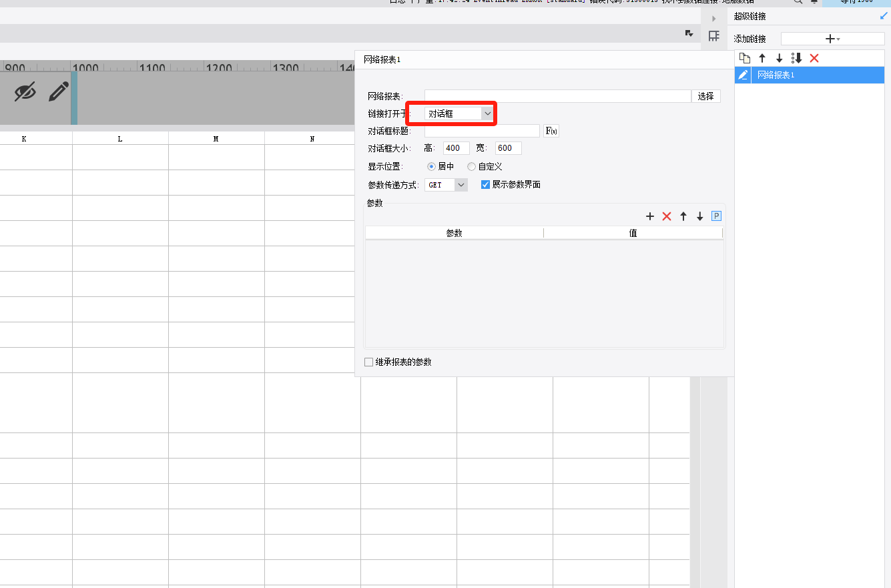Click the pencil edit icon in ruler area
Image resolution: width=891 pixels, height=588 pixels.
point(59,91)
